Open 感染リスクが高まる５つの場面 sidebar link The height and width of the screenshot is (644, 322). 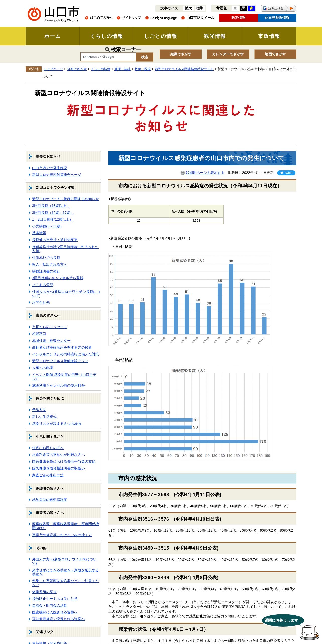(57, 424)
